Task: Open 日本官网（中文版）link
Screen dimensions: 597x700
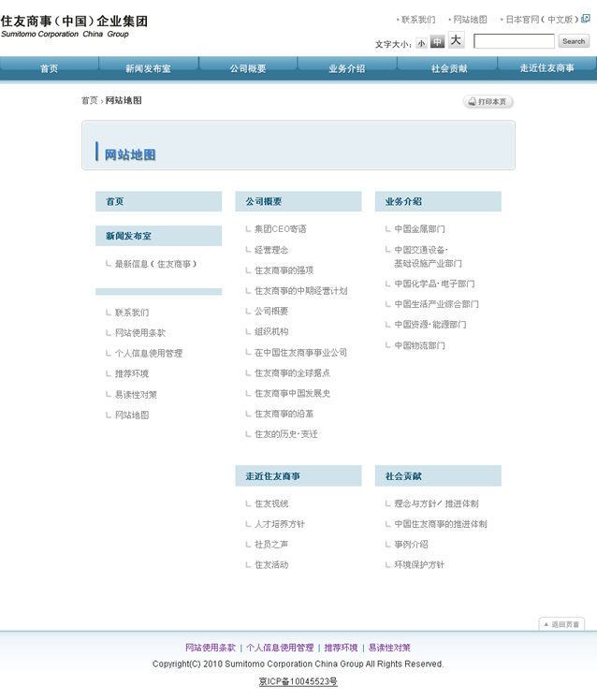Action: 542,20
